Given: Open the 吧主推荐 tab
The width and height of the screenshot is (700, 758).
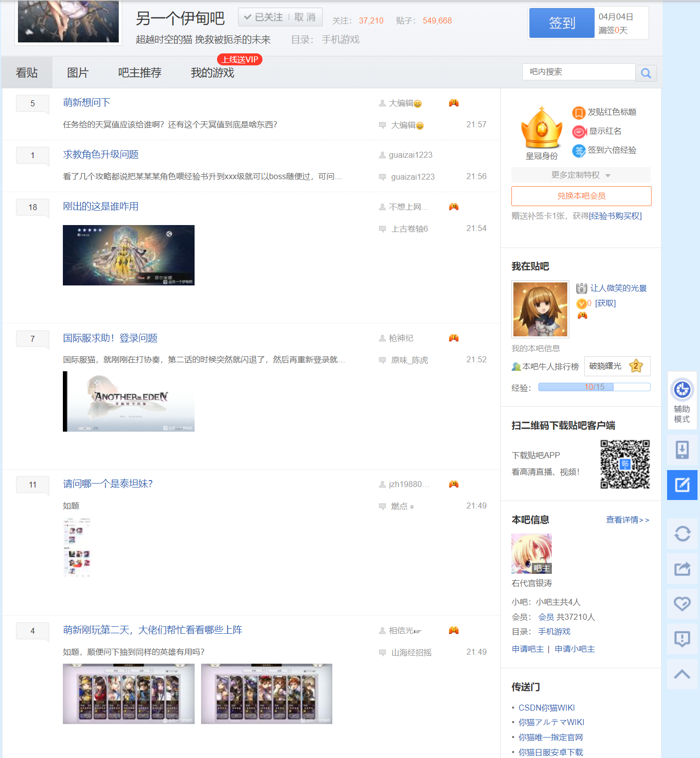Looking at the screenshot, I should pyautogui.click(x=140, y=73).
